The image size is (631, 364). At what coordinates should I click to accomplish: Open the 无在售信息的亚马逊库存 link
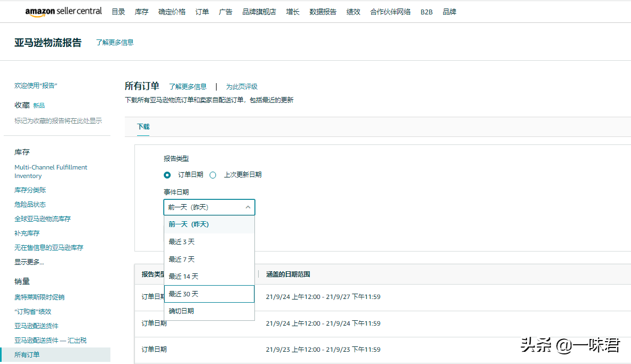click(49, 247)
